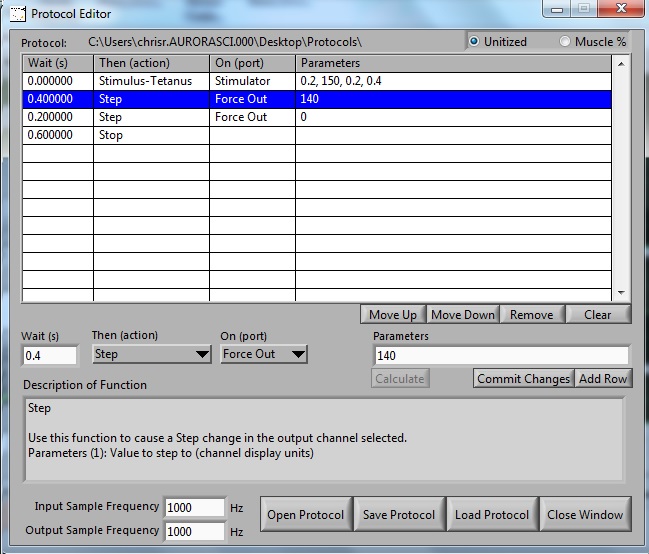649x554 pixels.
Task: Click the Open Protocol button
Action: (306, 514)
